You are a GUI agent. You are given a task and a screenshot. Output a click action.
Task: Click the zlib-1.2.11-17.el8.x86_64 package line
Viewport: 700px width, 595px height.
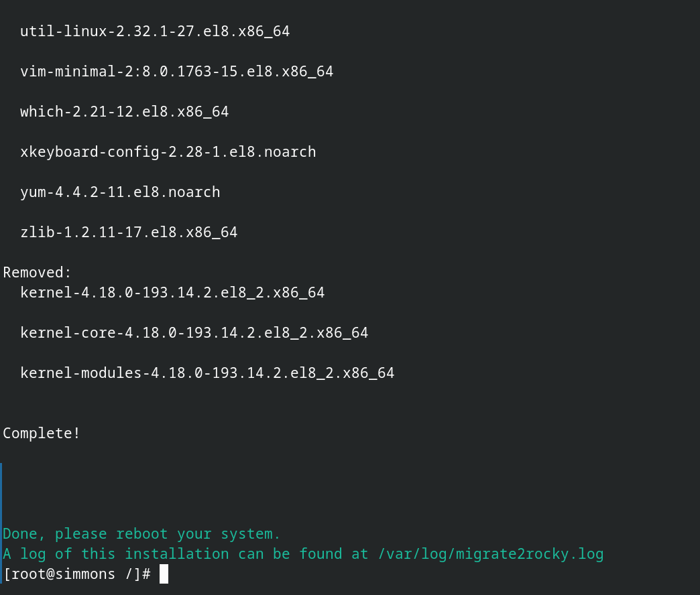pyautogui.click(x=129, y=233)
